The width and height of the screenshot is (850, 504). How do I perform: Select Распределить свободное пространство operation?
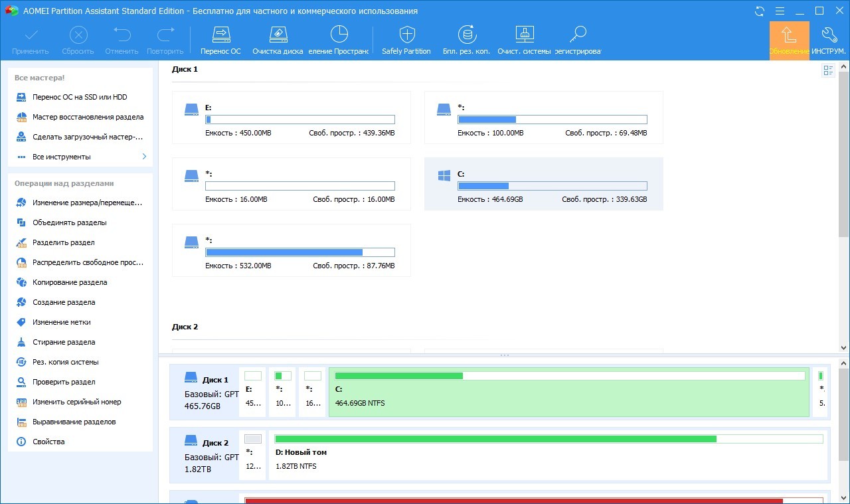click(80, 262)
